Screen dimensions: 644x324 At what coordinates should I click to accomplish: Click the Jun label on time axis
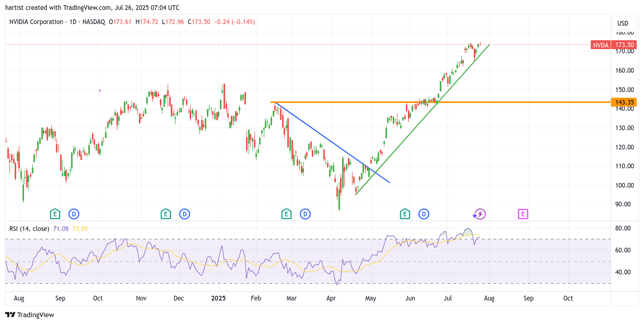click(410, 298)
